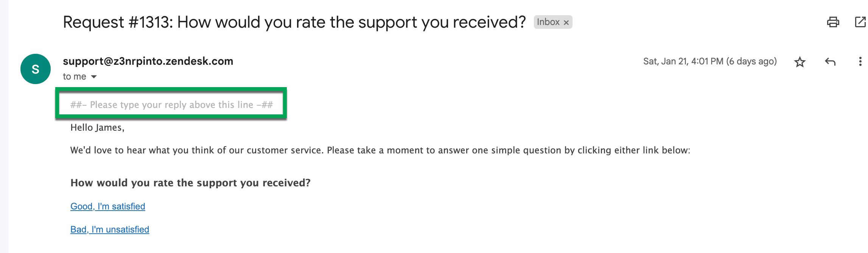The height and width of the screenshot is (253, 868).
Task: Expand recipient details arrow beside 'to me'
Action: pos(94,77)
